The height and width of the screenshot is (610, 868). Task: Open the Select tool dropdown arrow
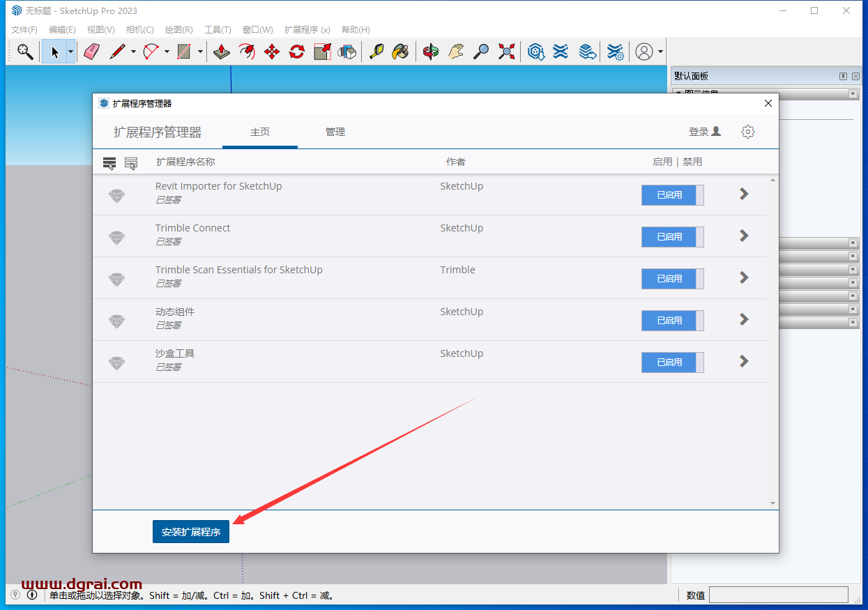[70, 52]
